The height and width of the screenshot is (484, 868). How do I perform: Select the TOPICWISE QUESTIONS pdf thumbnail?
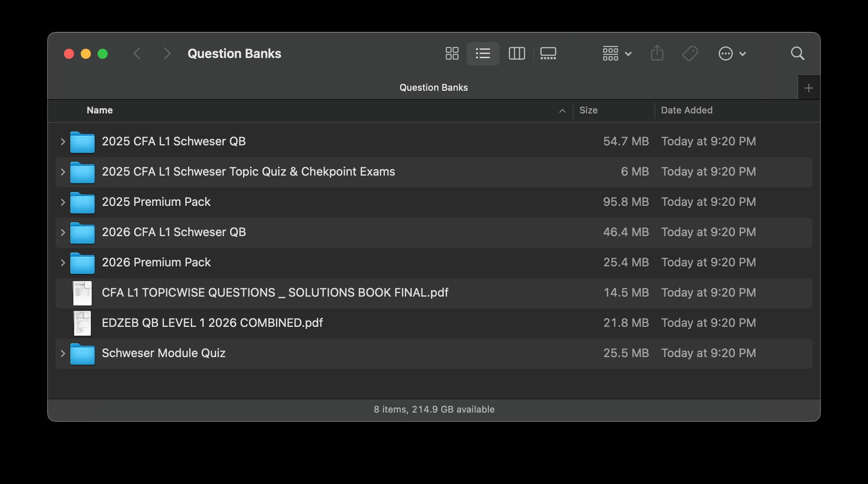(x=82, y=293)
